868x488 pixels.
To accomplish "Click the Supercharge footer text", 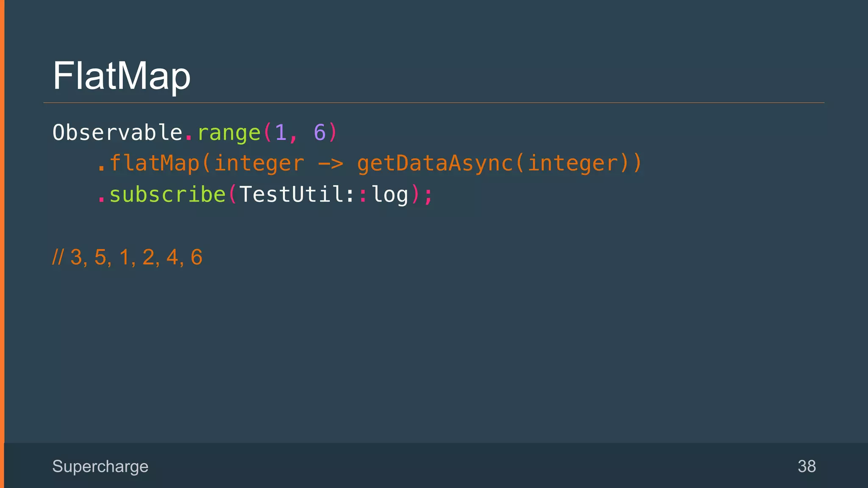I will click(x=100, y=466).
